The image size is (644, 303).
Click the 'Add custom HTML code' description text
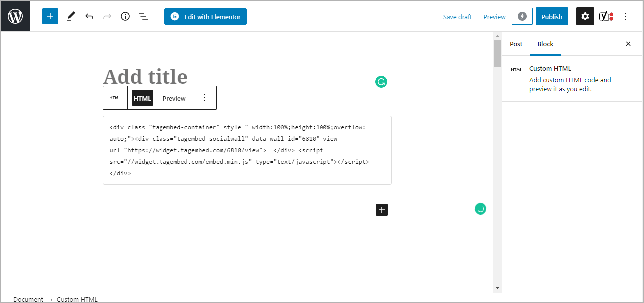tap(570, 84)
